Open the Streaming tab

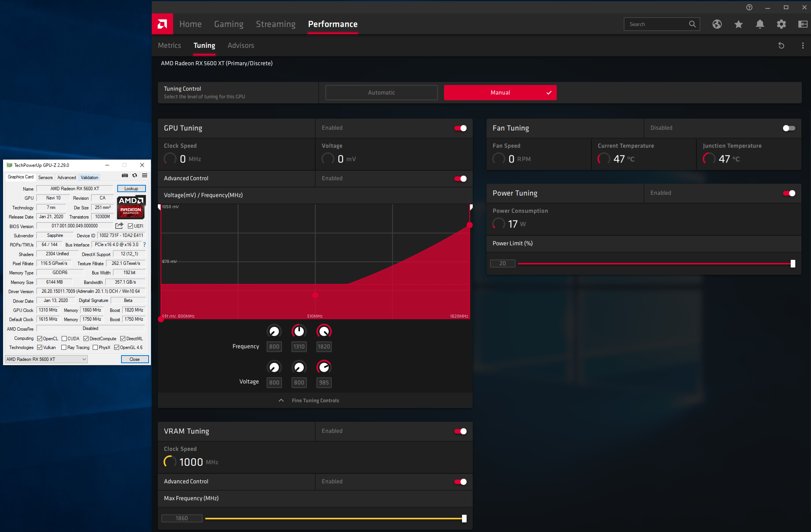click(x=276, y=24)
